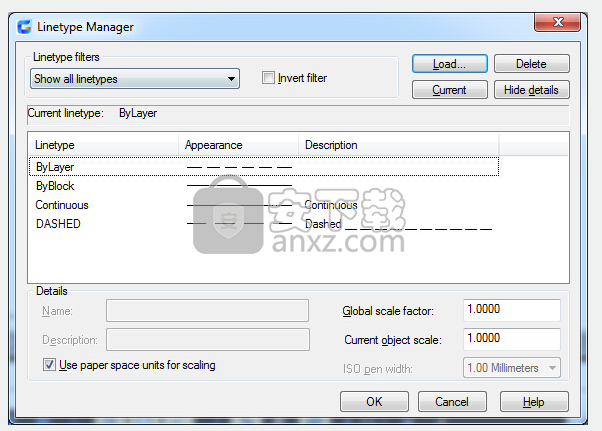Click the Description field in Details
The width and height of the screenshot is (602, 431).
[208, 340]
